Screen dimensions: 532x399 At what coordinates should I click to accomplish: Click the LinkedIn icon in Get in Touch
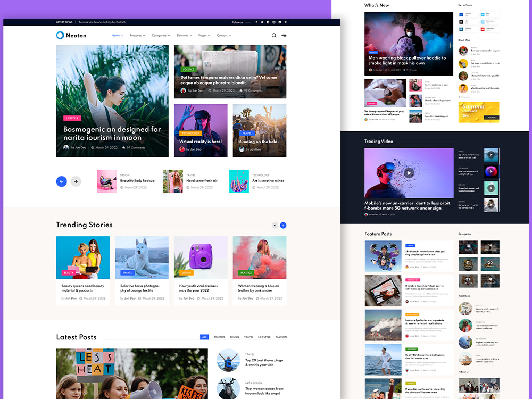click(x=461, y=29)
